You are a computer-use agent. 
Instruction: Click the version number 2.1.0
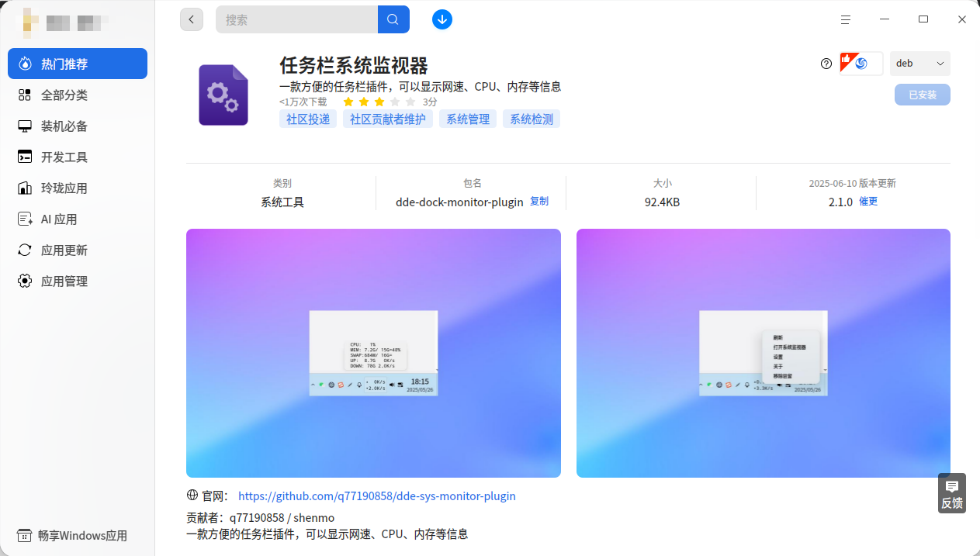click(840, 202)
